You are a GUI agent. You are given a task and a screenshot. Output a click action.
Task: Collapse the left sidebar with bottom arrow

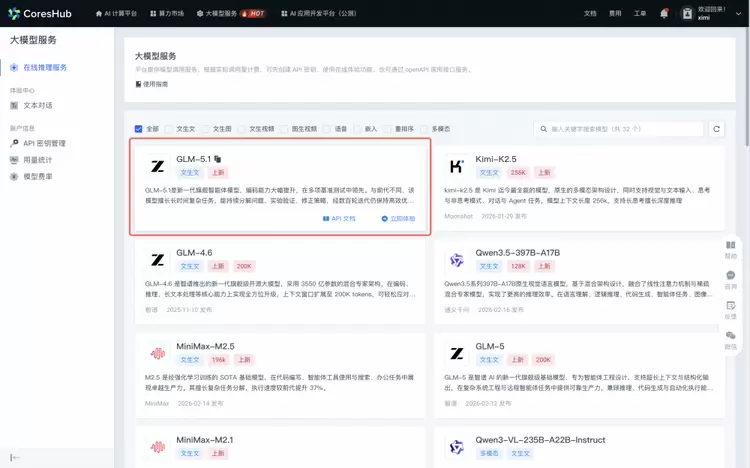16,457
